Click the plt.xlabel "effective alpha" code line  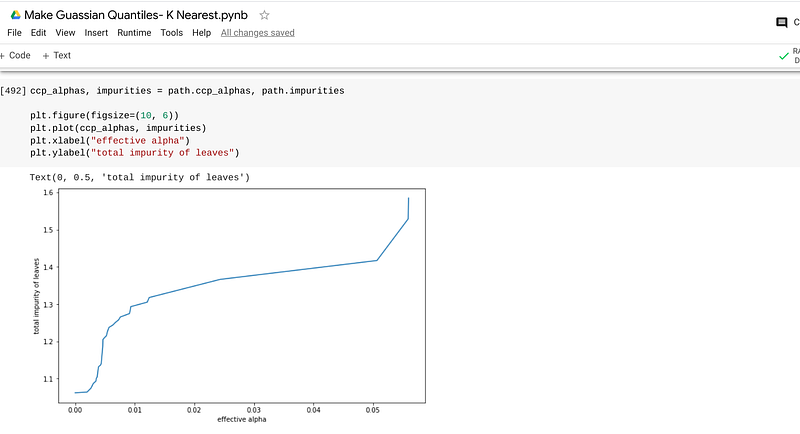110,141
